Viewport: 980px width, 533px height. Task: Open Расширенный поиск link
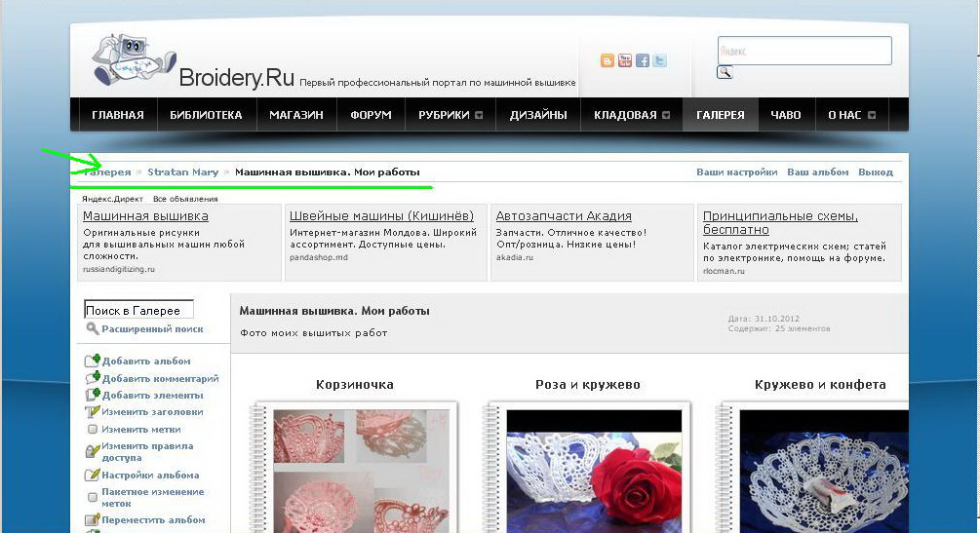click(152, 328)
